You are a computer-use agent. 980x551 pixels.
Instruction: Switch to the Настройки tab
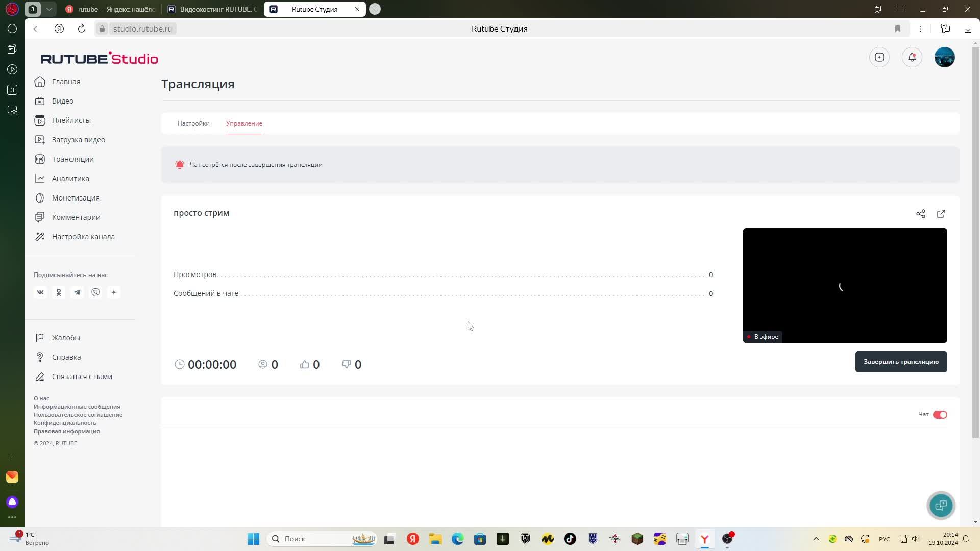193,123
